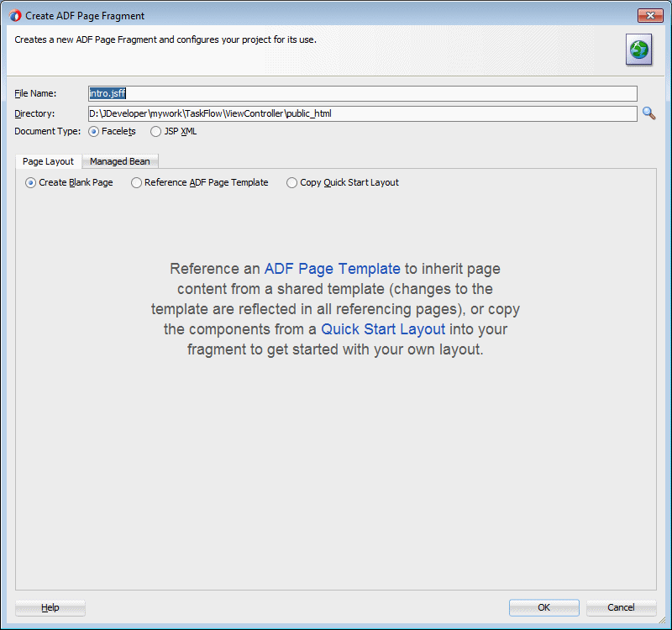Image resolution: width=672 pixels, height=630 pixels.
Task: Close the Create ADF Page Fragment dialog
Action: 650,16
